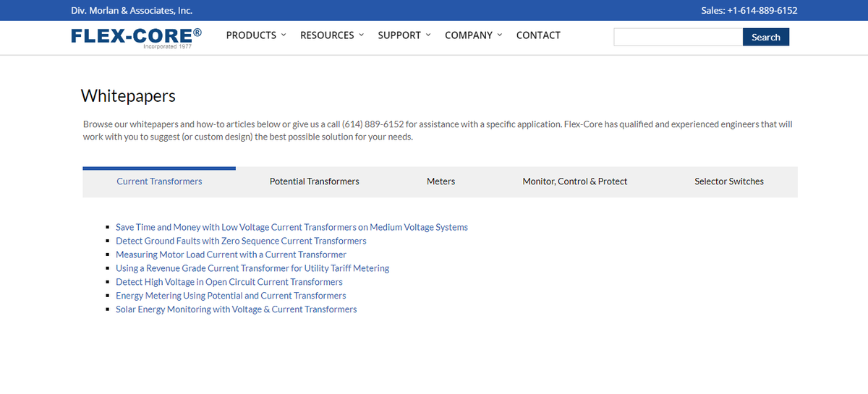Expand the Company chevron arrow
868x394 pixels.
tap(499, 35)
